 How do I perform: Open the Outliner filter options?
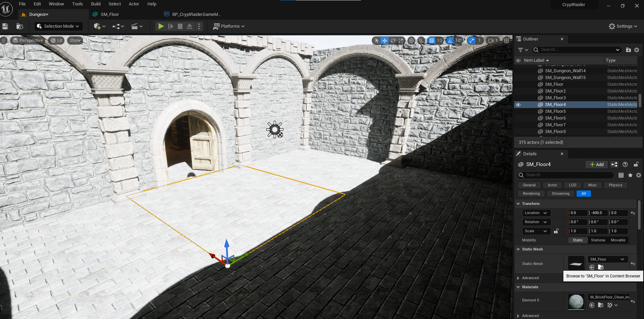point(523,50)
